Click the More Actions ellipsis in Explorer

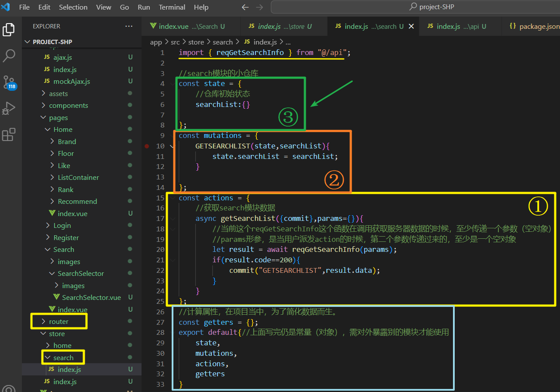[129, 26]
